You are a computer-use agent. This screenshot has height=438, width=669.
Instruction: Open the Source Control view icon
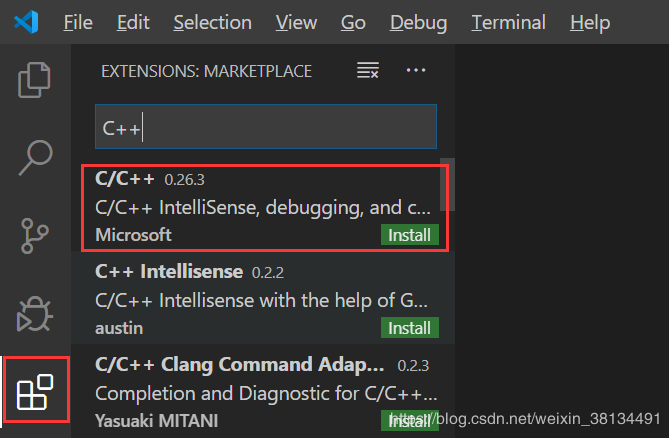tap(35, 234)
